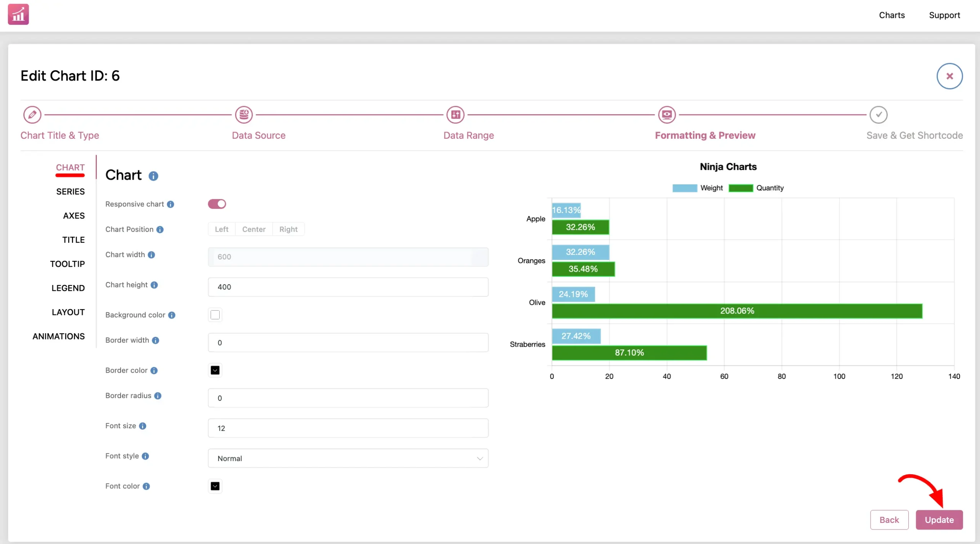Screen dimensions: 980x544
Task: Click the Chart width info icon
Action: click(x=152, y=255)
